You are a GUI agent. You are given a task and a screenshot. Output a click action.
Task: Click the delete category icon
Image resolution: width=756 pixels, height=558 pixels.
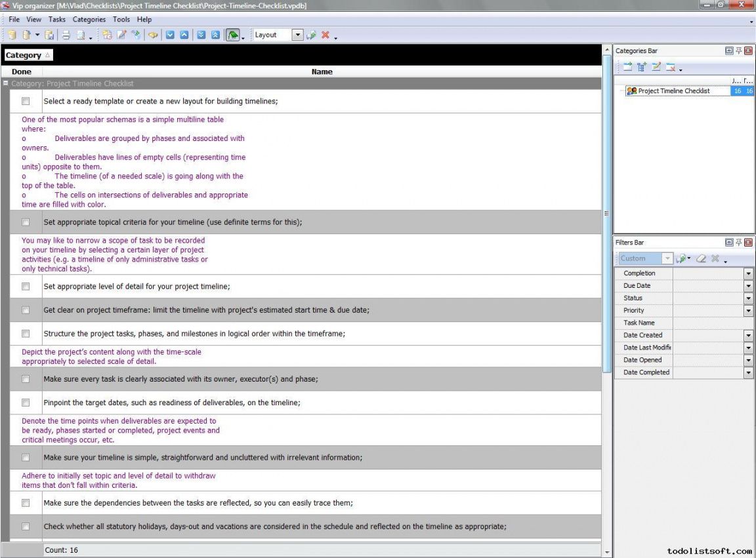click(x=670, y=67)
